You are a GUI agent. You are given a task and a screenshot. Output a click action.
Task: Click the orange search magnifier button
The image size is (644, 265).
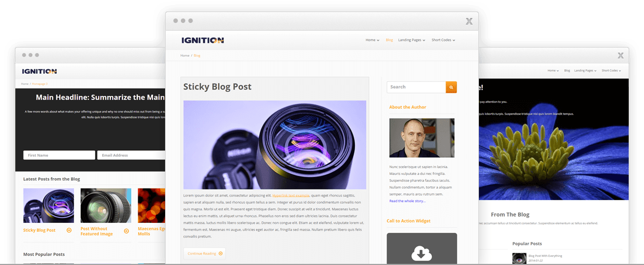451,87
